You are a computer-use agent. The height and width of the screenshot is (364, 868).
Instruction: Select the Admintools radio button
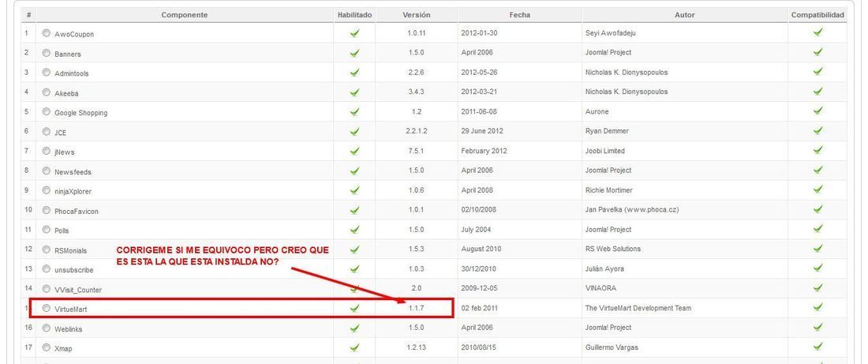47,72
